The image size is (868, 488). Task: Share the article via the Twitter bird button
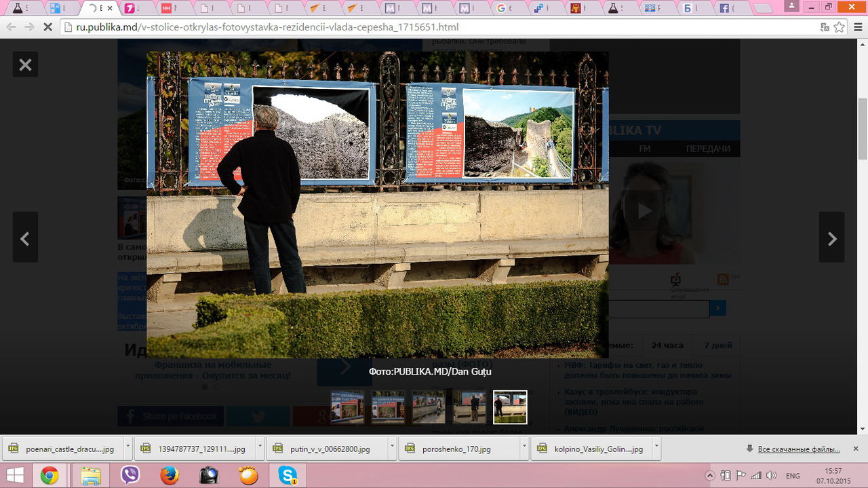pyautogui.click(x=258, y=416)
